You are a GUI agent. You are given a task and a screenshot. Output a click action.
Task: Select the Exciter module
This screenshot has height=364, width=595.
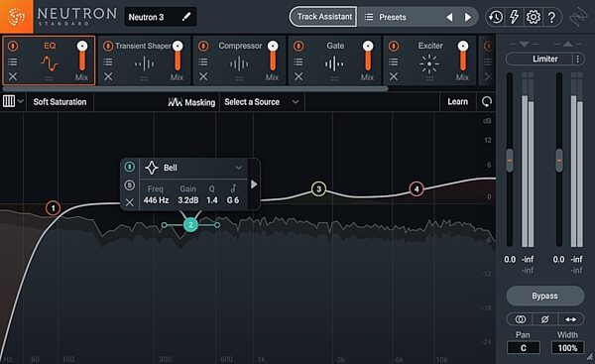[x=430, y=61]
